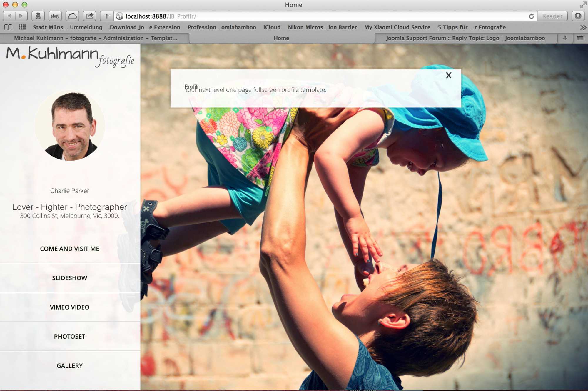Image resolution: width=588 pixels, height=391 pixels.
Task: Open Stadt Müns... Ummeldung bookmark
Action: click(x=68, y=27)
